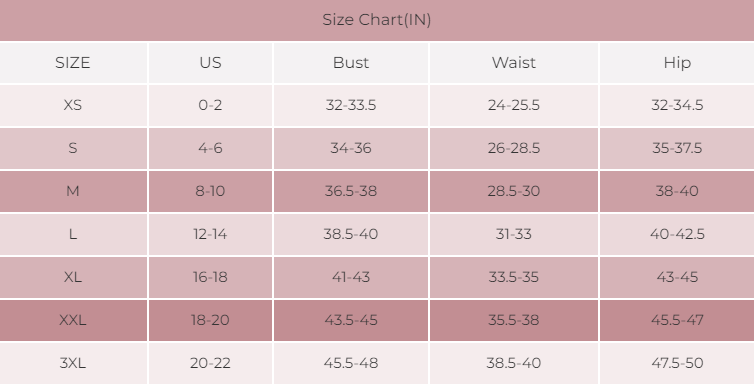Select hip measurement 45.5-47
The height and width of the screenshot is (385, 754).
(x=677, y=320)
